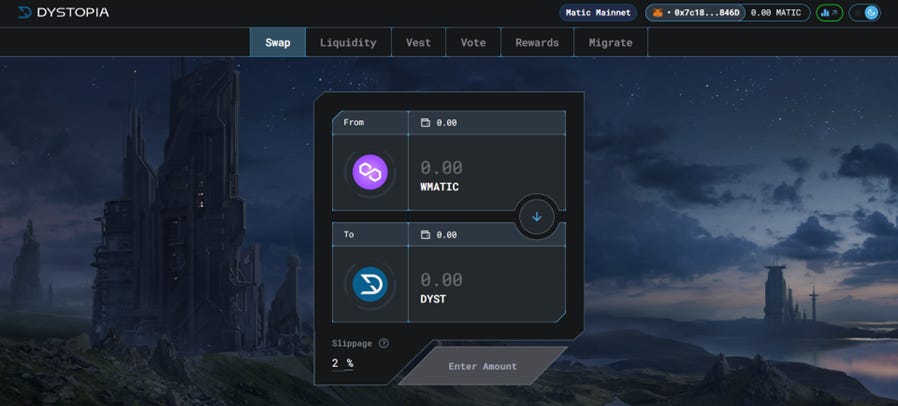898x406 pixels.
Task: Switch to the Liquidity tab
Action: pos(348,42)
